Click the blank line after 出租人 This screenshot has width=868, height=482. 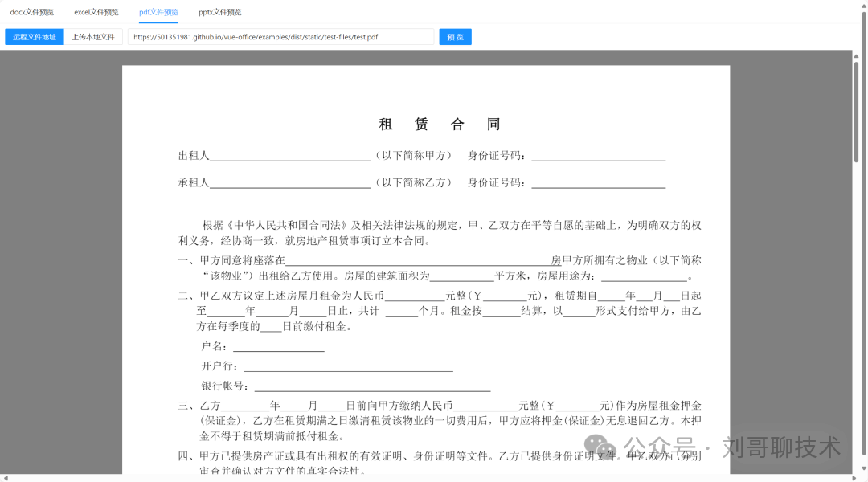[x=289, y=156]
